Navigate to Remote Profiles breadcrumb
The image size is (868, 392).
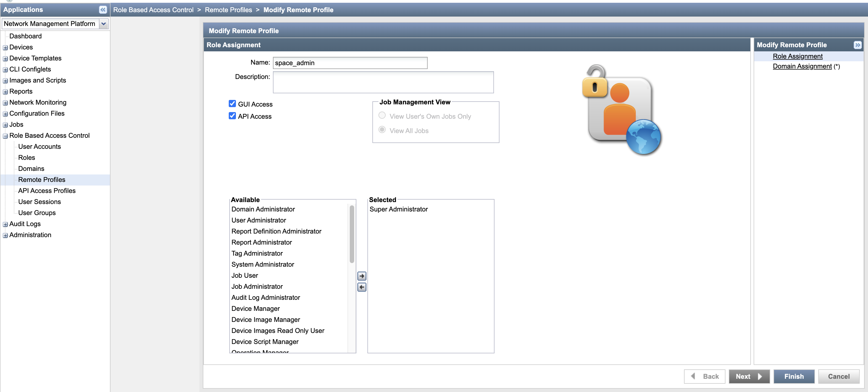[x=228, y=10]
